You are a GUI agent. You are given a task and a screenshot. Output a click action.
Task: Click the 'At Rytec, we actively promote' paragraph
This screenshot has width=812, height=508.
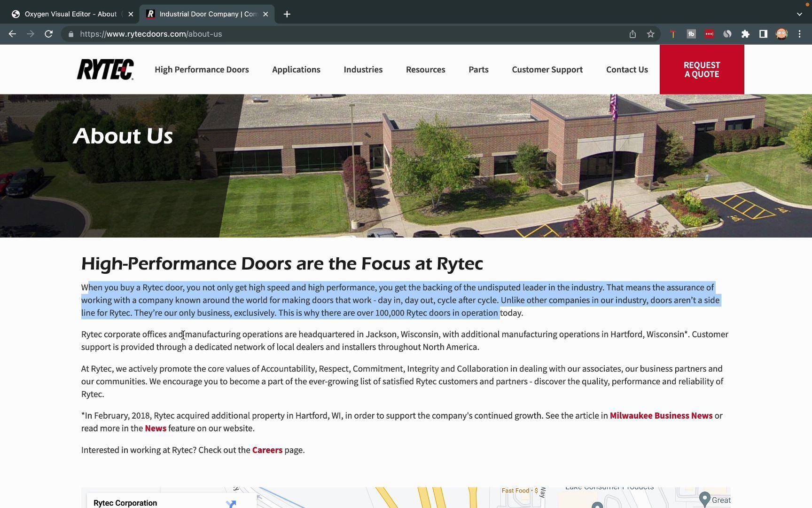(x=402, y=381)
